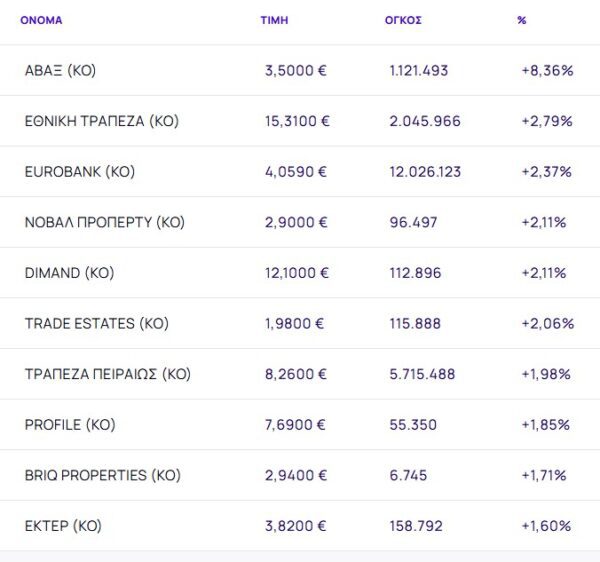Image resolution: width=600 pixels, height=562 pixels.
Task: Open the ΑΒΑΞ (ΚΟ) stock link
Action: 60,70
